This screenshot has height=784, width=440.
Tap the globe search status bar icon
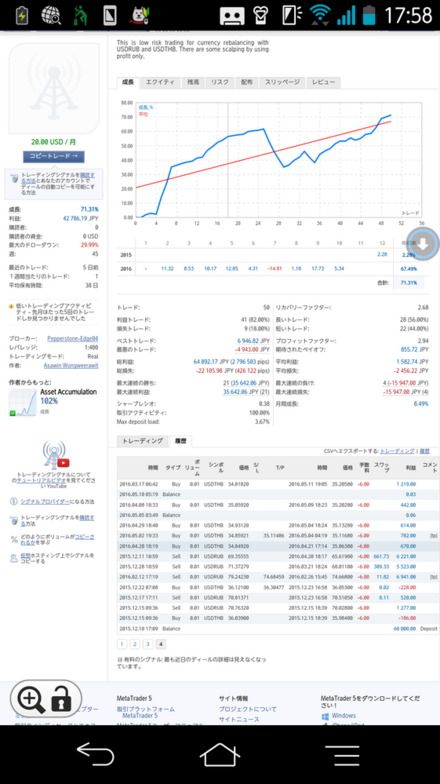point(51,16)
